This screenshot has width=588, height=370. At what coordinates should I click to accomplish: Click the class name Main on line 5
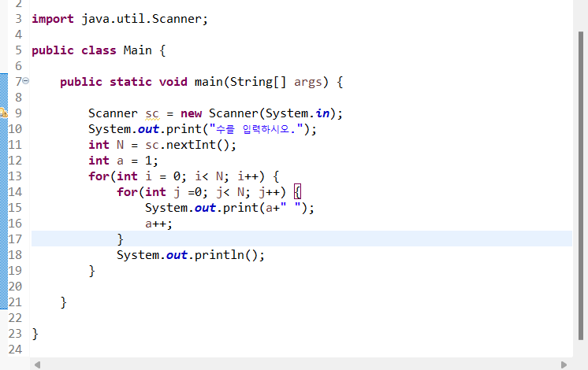pyautogui.click(x=138, y=50)
